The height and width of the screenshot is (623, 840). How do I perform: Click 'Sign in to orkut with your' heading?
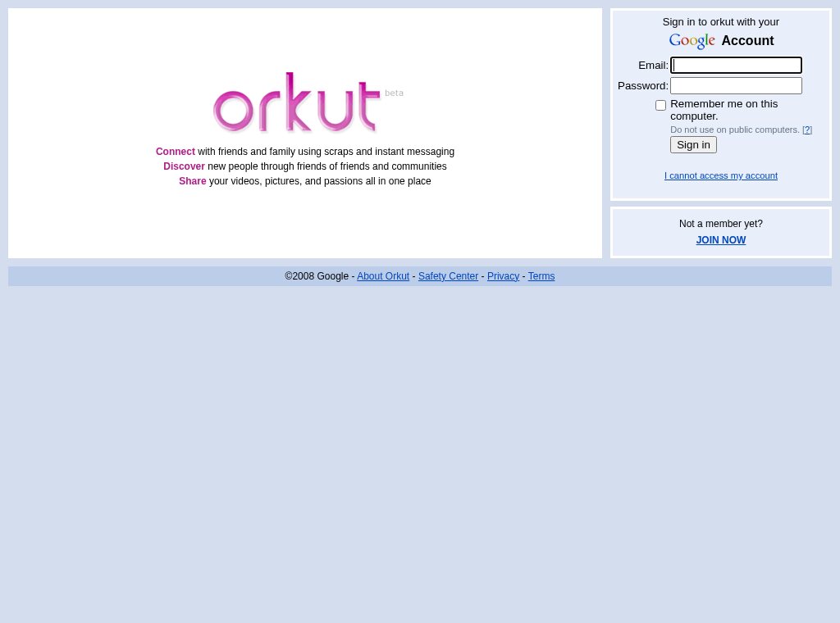click(720, 22)
